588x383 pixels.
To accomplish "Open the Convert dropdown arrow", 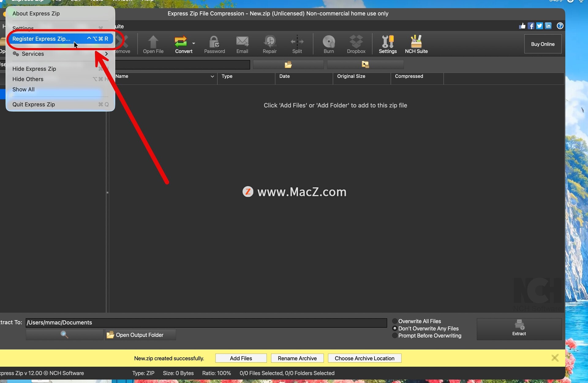I will (194, 43).
